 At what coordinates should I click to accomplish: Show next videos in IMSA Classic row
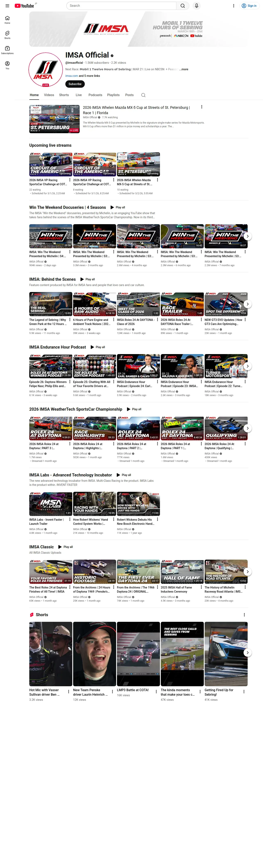pos(247,571)
